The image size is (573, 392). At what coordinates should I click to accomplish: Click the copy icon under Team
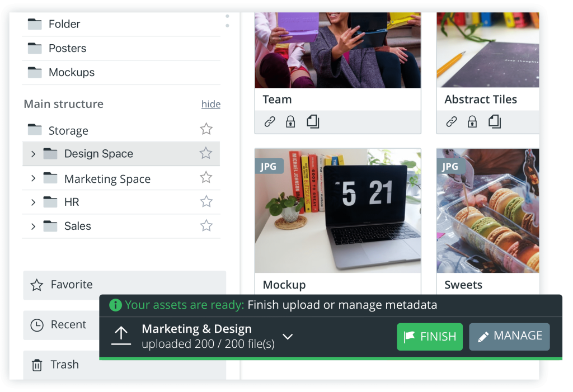click(313, 122)
